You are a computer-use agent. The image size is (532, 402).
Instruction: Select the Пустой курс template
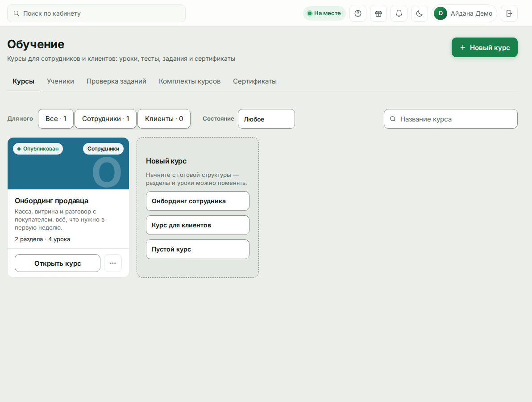(198, 249)
